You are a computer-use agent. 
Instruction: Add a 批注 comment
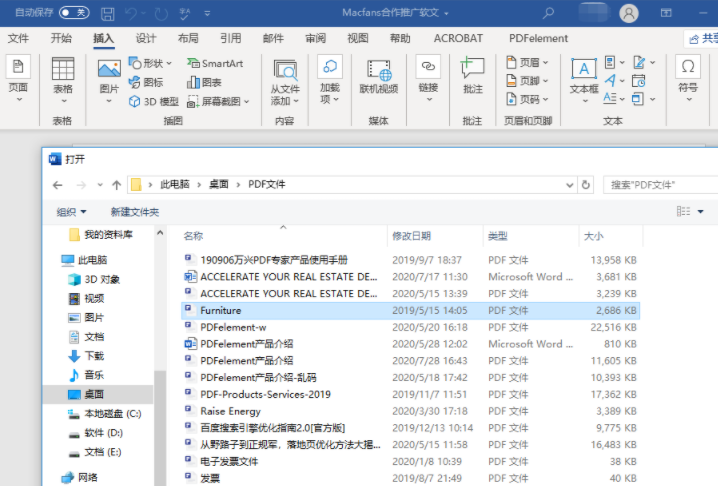coord(473,76)
